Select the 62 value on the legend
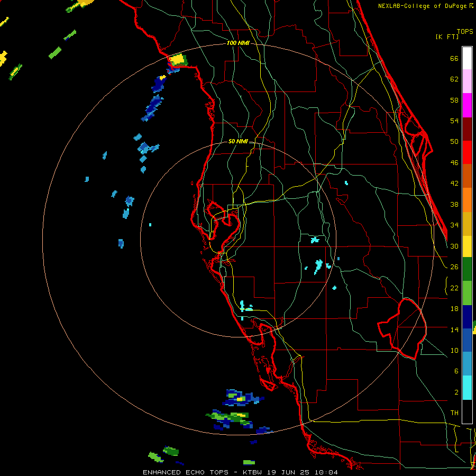This screenshot has width=476, height=476. [454, 79]
